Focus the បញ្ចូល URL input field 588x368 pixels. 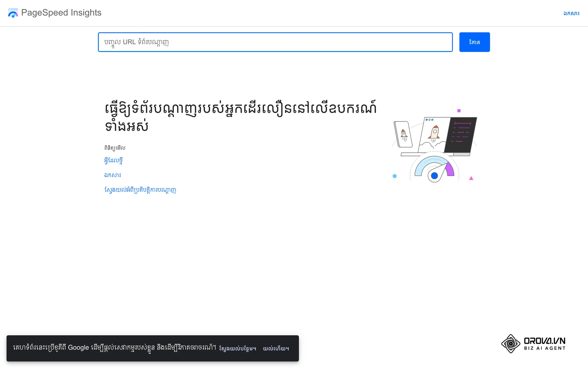[x=275, y=42]
